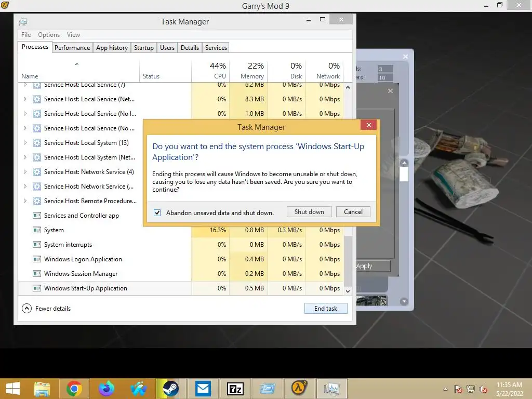This screenshot has height=399, width=532.
Task: Tick the Abandon unsaved data checkbox
Action: (x=157, y=212)
